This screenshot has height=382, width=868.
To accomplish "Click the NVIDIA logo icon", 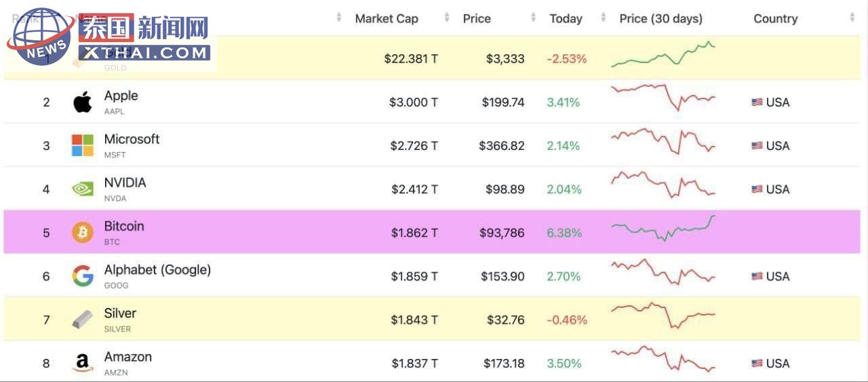I will (x=83, y=189).
